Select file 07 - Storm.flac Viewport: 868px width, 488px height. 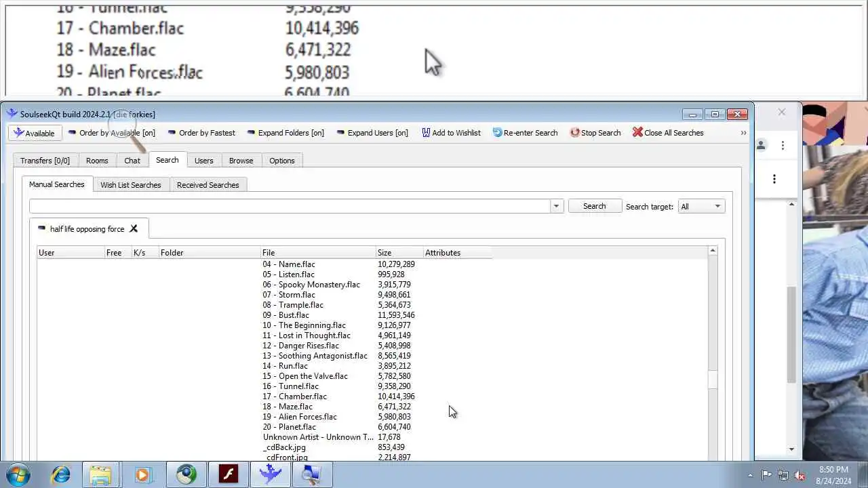[x=289, y=295]
